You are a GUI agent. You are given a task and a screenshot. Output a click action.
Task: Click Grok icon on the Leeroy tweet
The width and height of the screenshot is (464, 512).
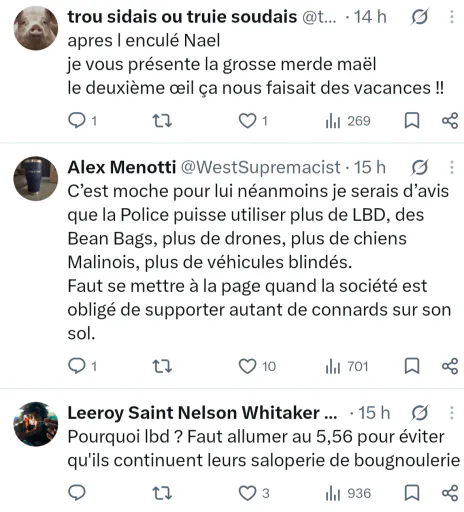419,413
